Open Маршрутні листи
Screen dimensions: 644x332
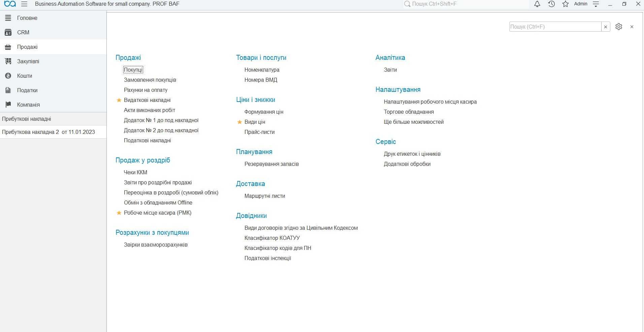pyautogui.click(x=265, y=196)
